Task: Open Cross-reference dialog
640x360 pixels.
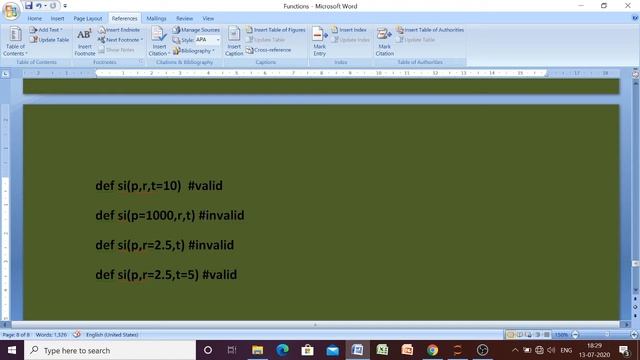Action: coord(269,50)
